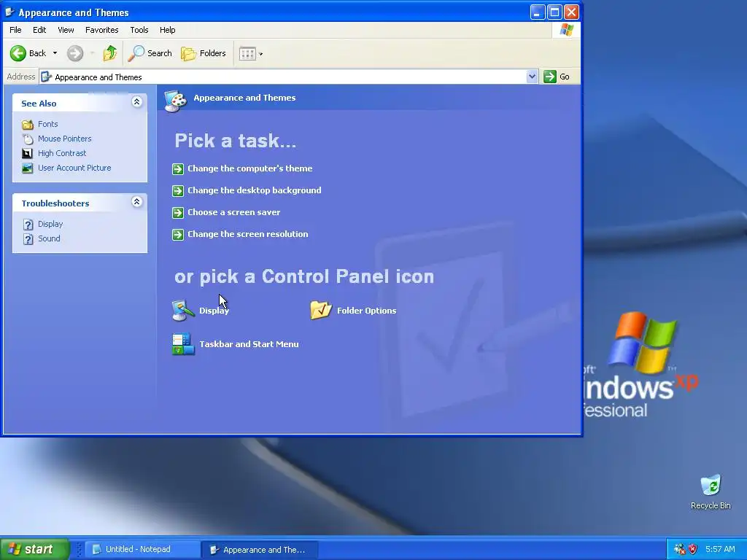Open the Folder Options icon
The height and width of the screenshot is (560, 747).
(x=321, y=311)
